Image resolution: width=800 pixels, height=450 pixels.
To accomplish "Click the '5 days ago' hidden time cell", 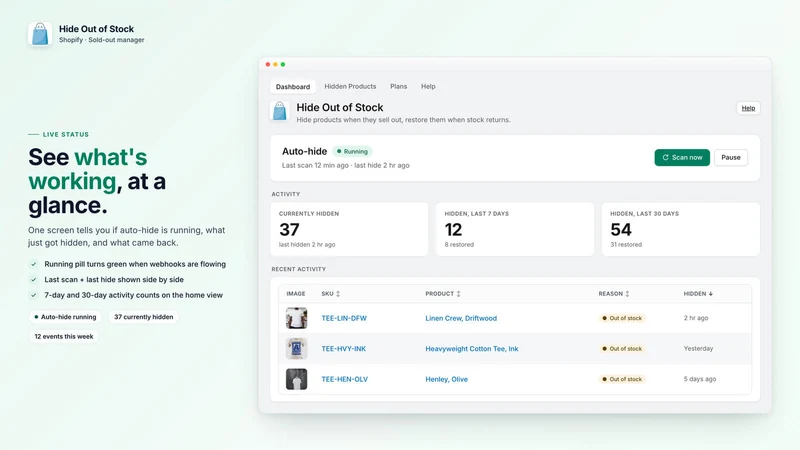I will pyautogui.click(x=699, y=380).
